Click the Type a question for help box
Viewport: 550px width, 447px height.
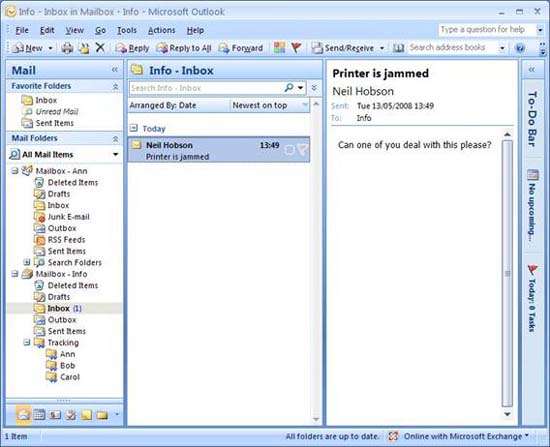487,29
